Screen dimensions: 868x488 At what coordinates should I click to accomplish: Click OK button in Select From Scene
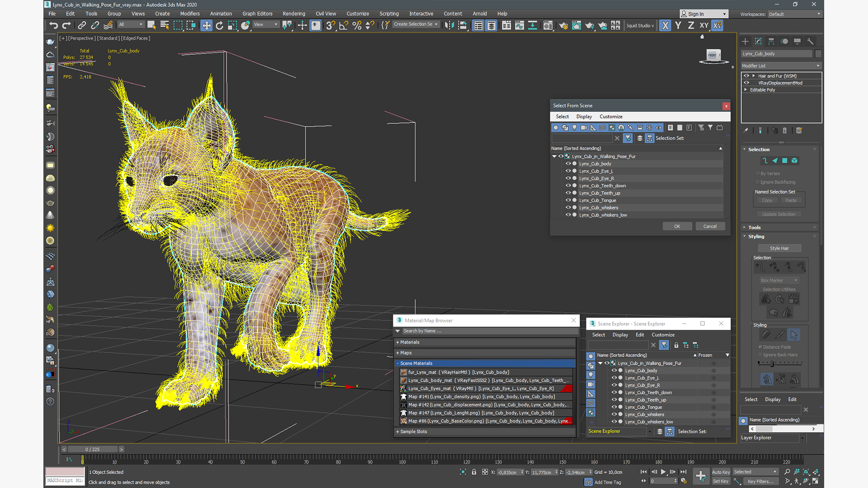pos(677,226)
